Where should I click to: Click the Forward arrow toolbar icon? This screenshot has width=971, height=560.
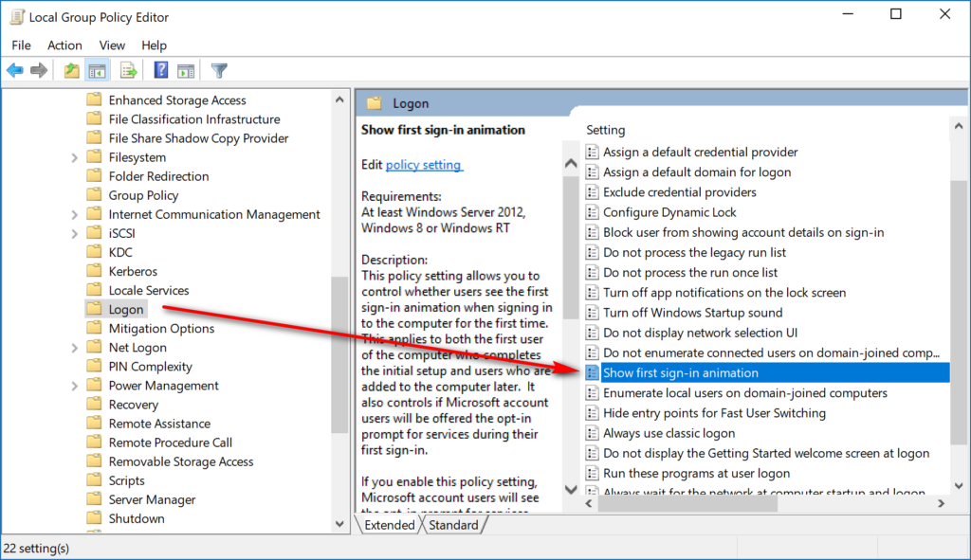(39, 70)
